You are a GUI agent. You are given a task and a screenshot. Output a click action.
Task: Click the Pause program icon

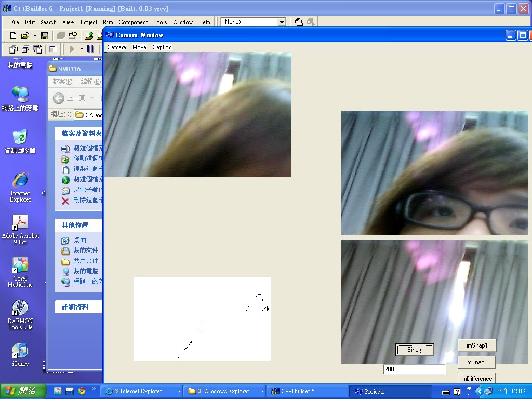(x=90, y=49)
